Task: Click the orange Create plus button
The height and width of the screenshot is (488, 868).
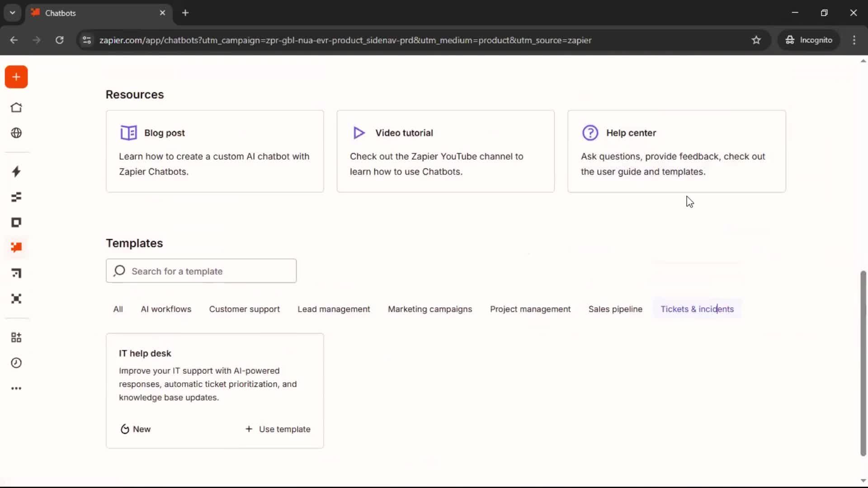Action: coord(16,77)
